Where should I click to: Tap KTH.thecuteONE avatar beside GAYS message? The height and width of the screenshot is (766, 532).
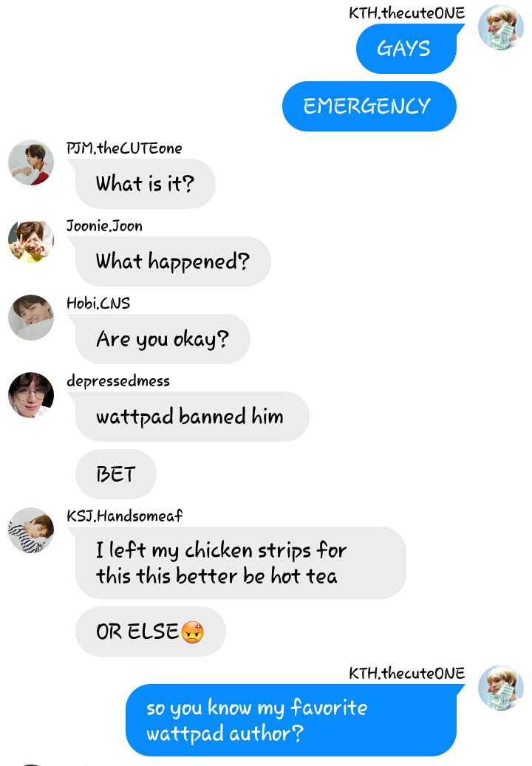[x=500, y=27]
